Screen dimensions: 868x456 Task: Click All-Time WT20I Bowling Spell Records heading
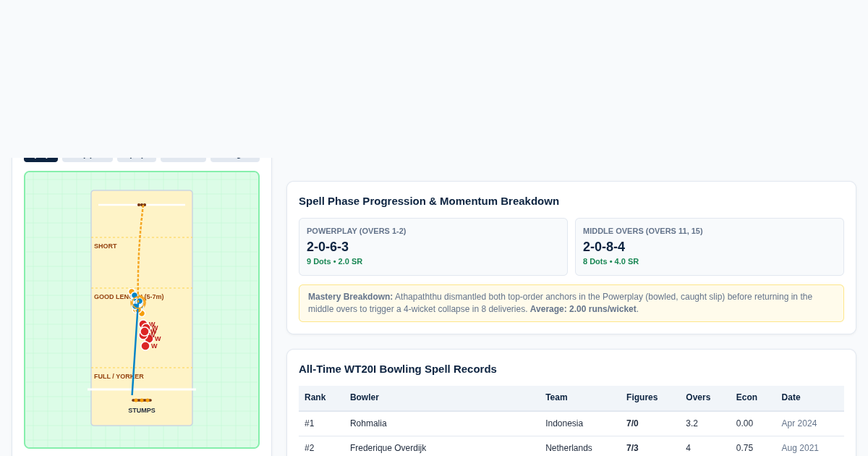398,368
